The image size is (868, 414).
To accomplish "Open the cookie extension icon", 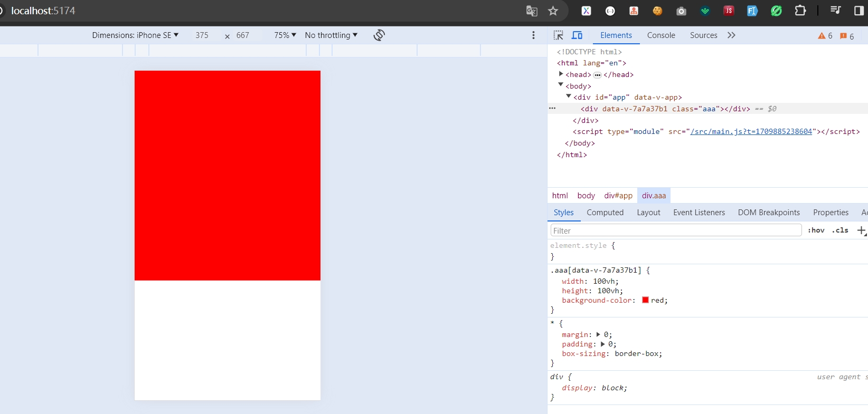I will click(657, 11).
